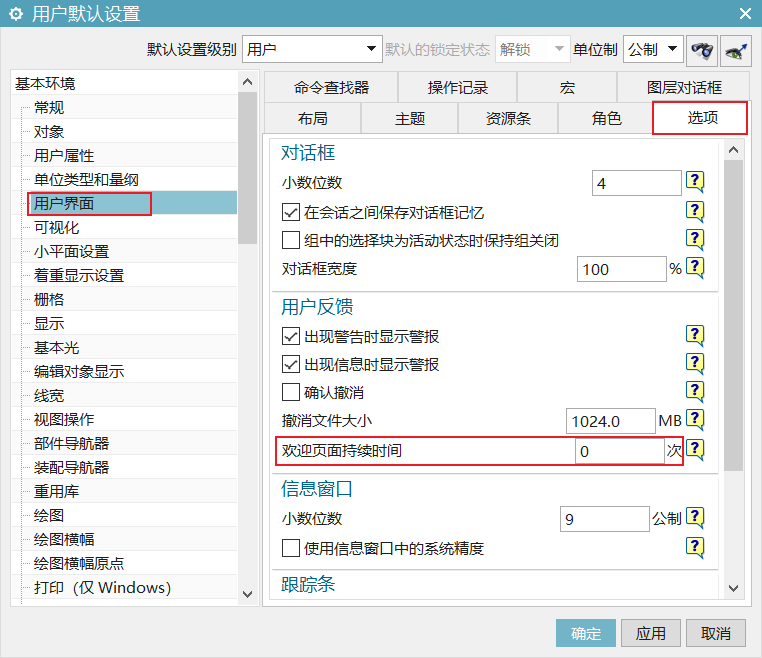Toggle 出现信息时显示警报 checkbox

click(291, 364)
